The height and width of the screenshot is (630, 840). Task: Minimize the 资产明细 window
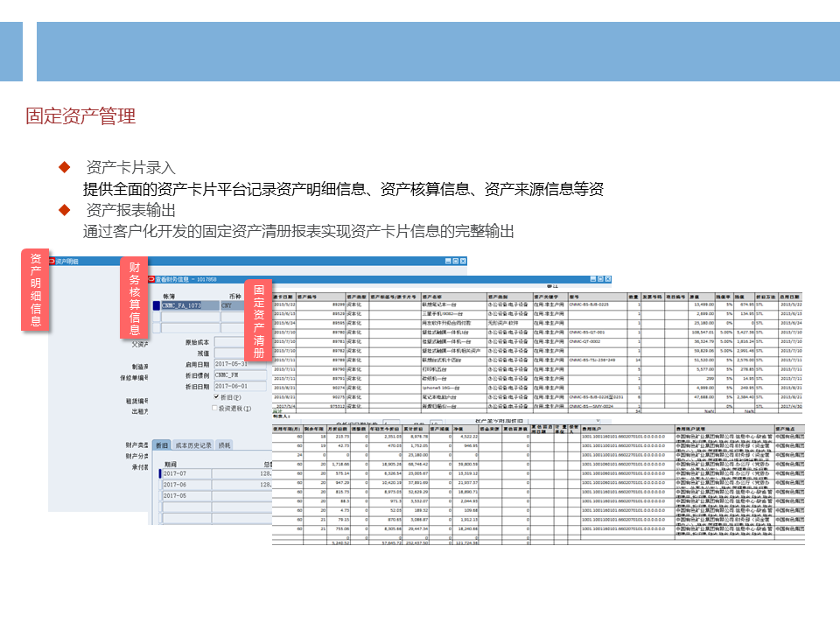(x=448, y=261)
